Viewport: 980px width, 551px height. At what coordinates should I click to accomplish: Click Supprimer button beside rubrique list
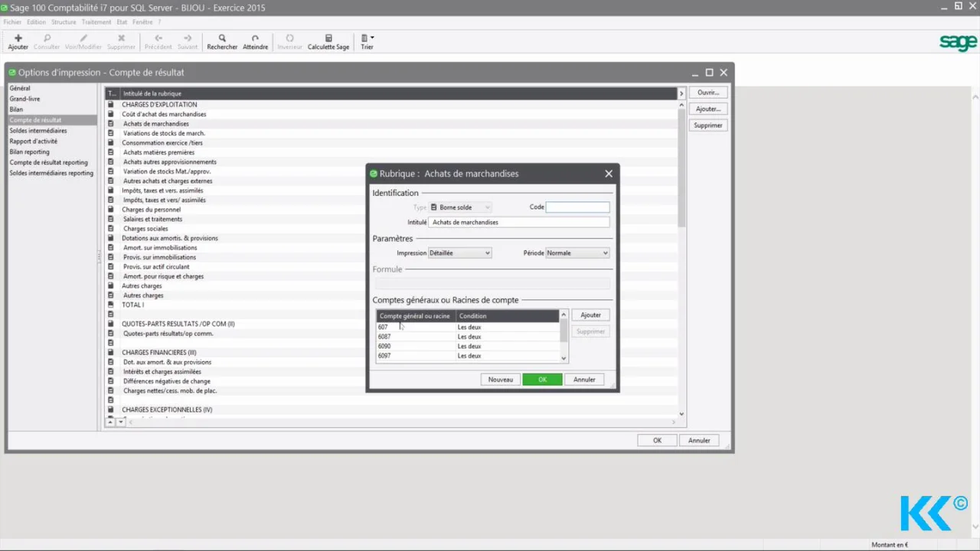click(x=708, y=126)
